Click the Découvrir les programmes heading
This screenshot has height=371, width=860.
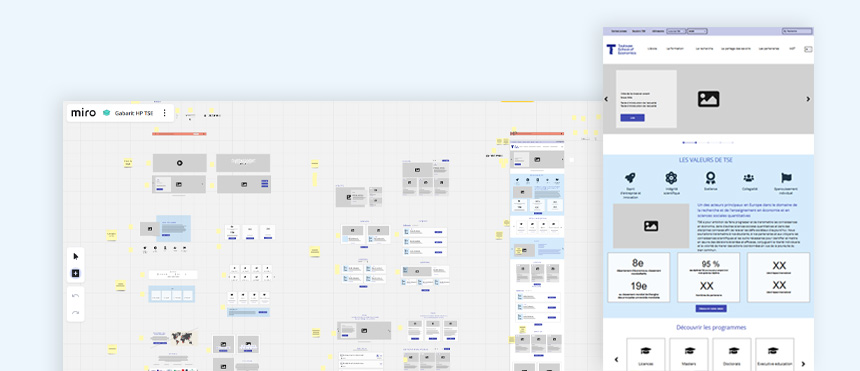click(x=711, y=328)
